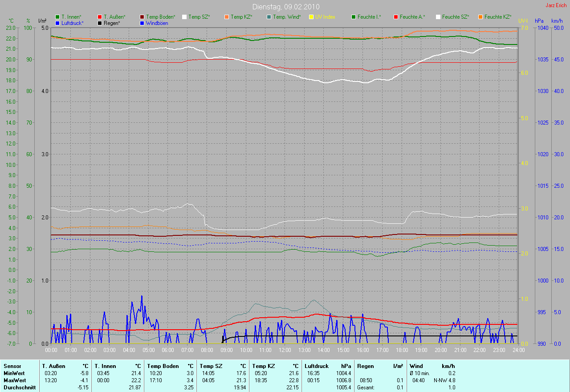This screenshot has width=570, height=392.
Task: Click the white Temp SZ legend square
Action: point(184,17)
